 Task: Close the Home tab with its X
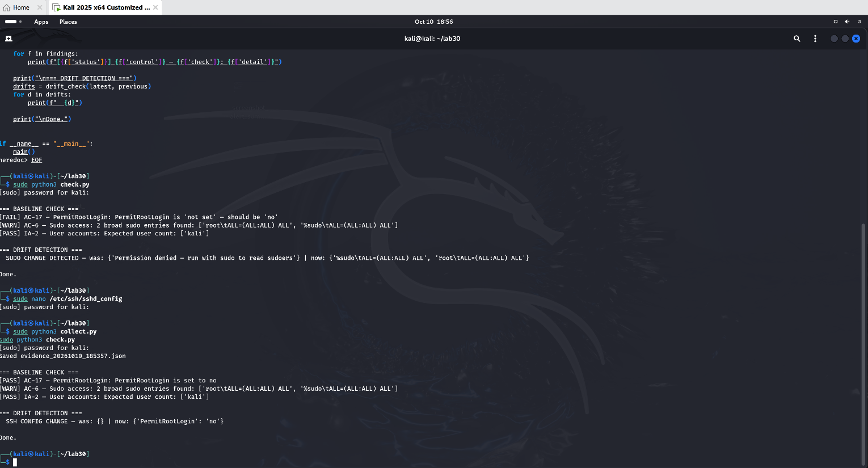click(x=40, y=7)
